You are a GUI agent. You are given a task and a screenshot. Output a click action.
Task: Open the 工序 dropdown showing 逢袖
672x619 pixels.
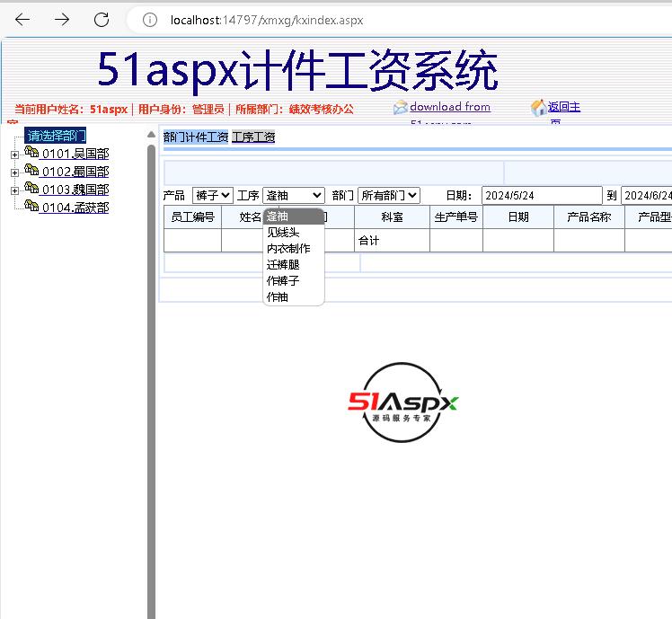(x=294, y=196)
